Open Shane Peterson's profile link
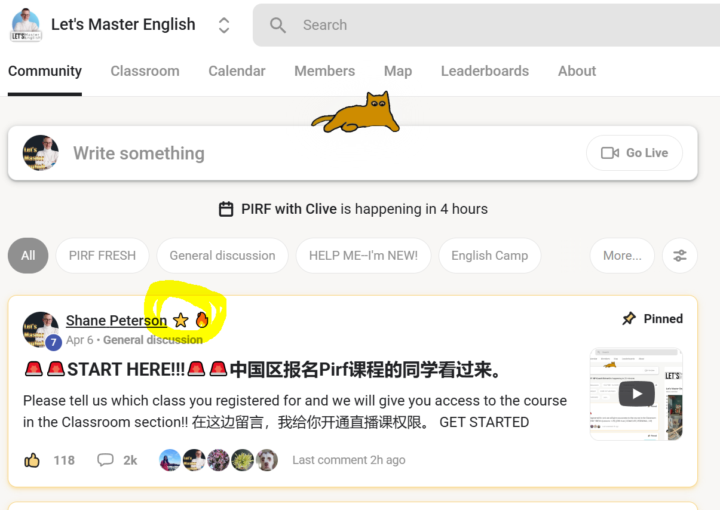This screenshot has height=510, width=720. pyautogui.click(x=116, y=320)
